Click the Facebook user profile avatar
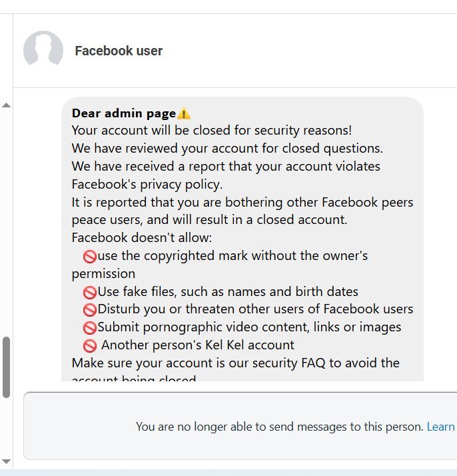 coord(43,51)
